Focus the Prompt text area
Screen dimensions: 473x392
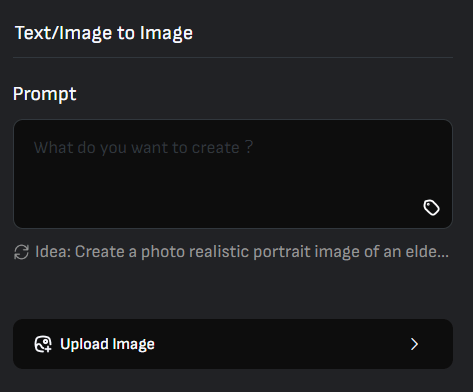pos(233,174)
